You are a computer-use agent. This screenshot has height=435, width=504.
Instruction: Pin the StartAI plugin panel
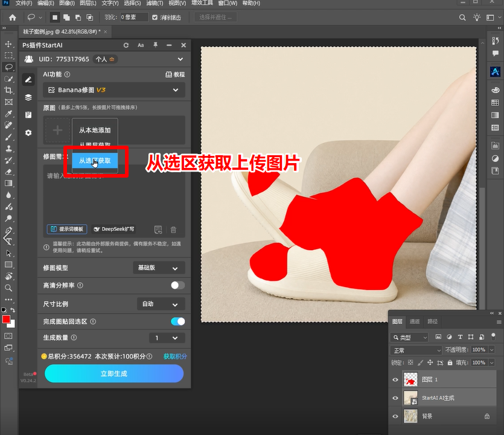pyautogui.click(x=155, y=45)
